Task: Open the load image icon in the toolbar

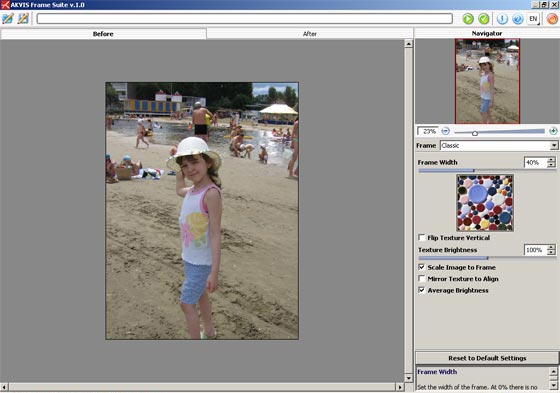Action: (x=8, y=19)
